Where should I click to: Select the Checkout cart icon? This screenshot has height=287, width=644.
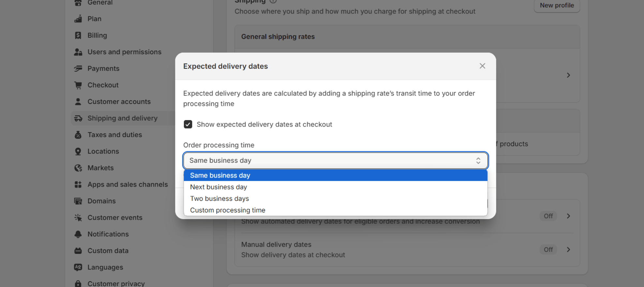pos(78,85)
